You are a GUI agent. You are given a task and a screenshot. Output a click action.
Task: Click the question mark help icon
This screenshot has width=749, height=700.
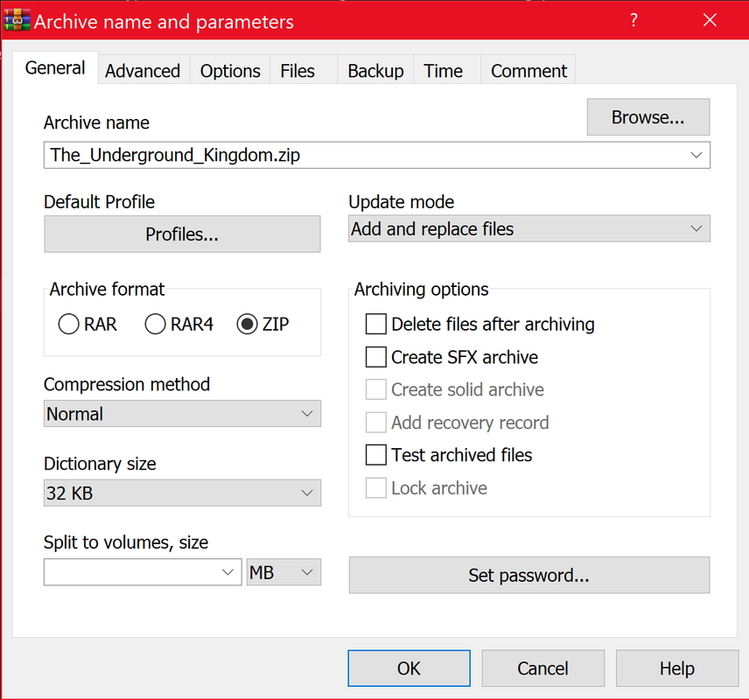tap(633, 20)
